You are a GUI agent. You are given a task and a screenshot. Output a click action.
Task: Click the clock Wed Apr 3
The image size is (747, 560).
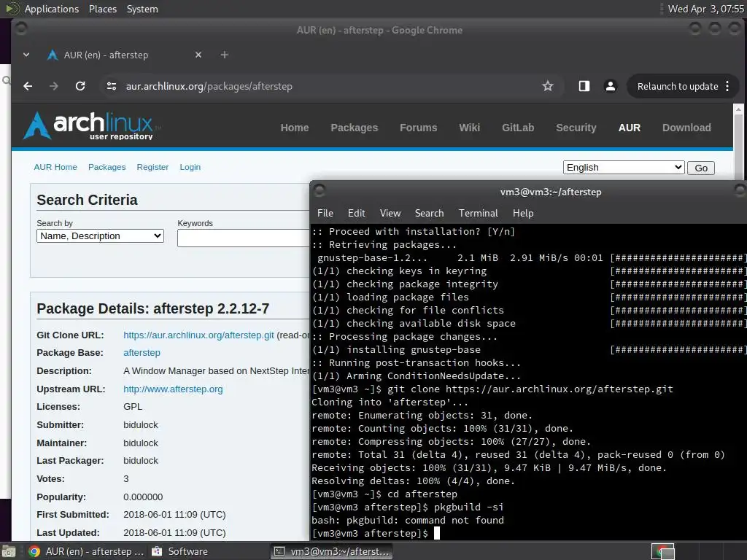705,9
